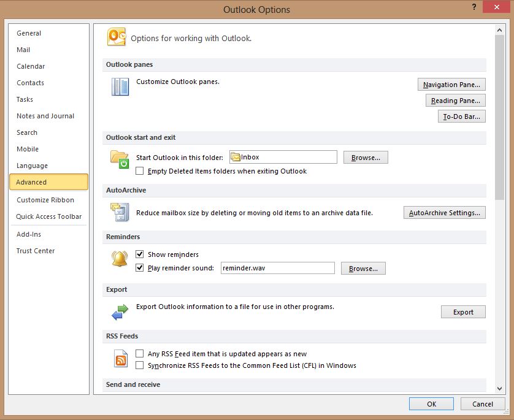The height and width of the screenshot is (420, 514).
Task: Open Quick Access Toolbar settings
Action: 49,216
